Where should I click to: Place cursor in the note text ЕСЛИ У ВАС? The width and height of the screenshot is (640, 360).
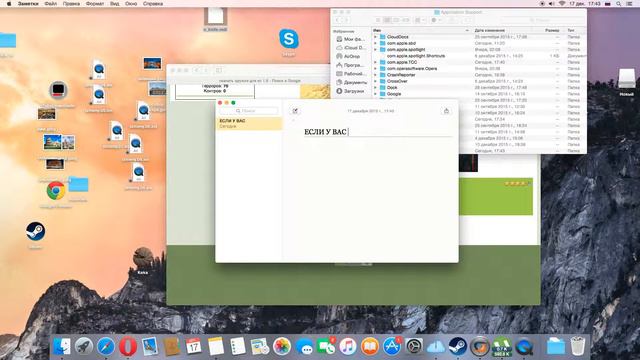click(325, 132)
